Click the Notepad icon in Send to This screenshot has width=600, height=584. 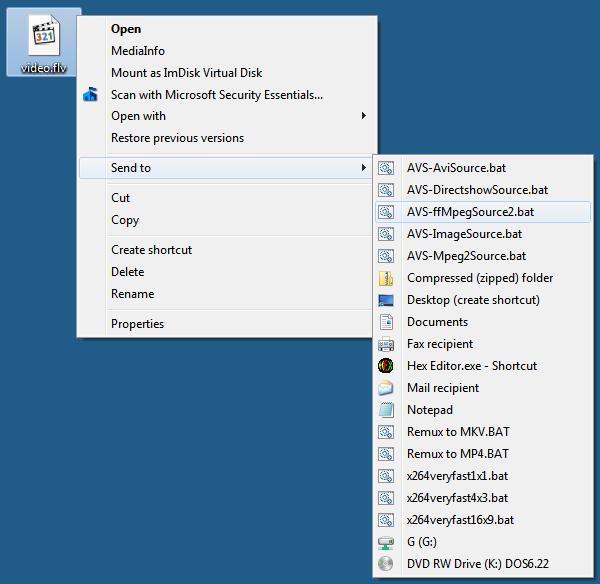pyautogui.click(x=386, y=410)
